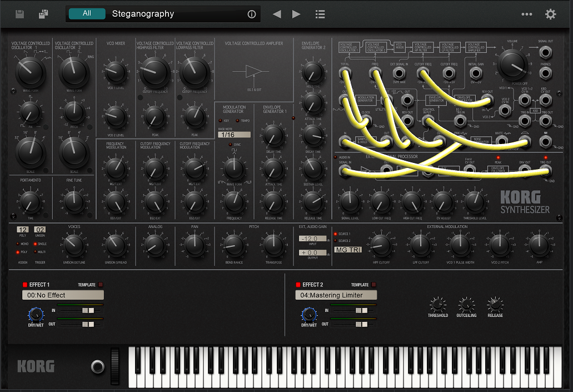Toggle modulation generator KEY sync LED
The width and height of the screenshot is (573, 392).
coord(220,121)
